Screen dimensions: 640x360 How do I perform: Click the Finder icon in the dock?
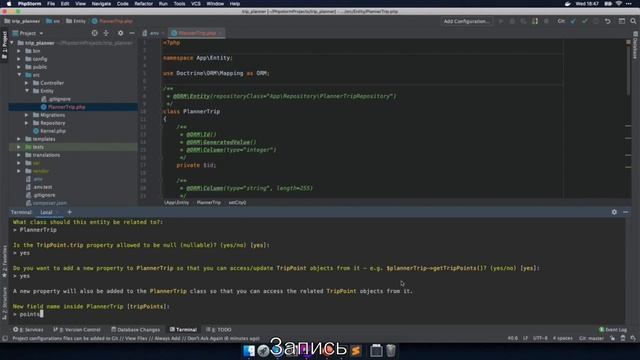pos(249,351)
